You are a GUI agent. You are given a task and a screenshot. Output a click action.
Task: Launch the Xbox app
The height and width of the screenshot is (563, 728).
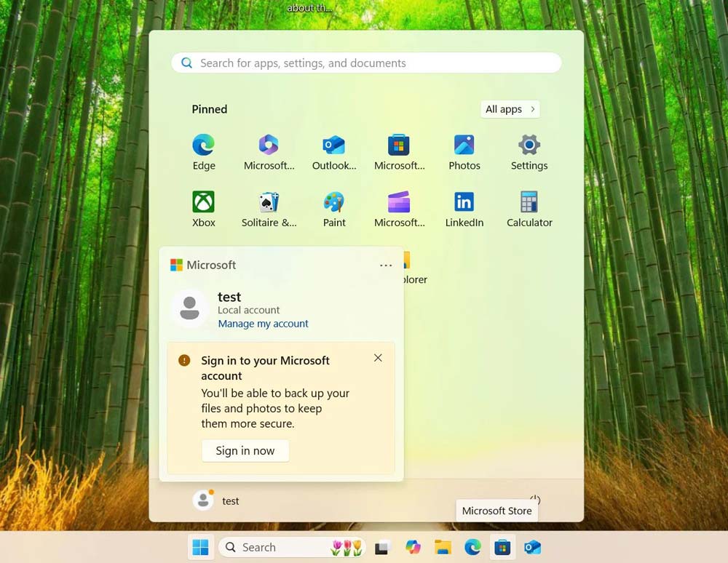click(x=203, y=204)
